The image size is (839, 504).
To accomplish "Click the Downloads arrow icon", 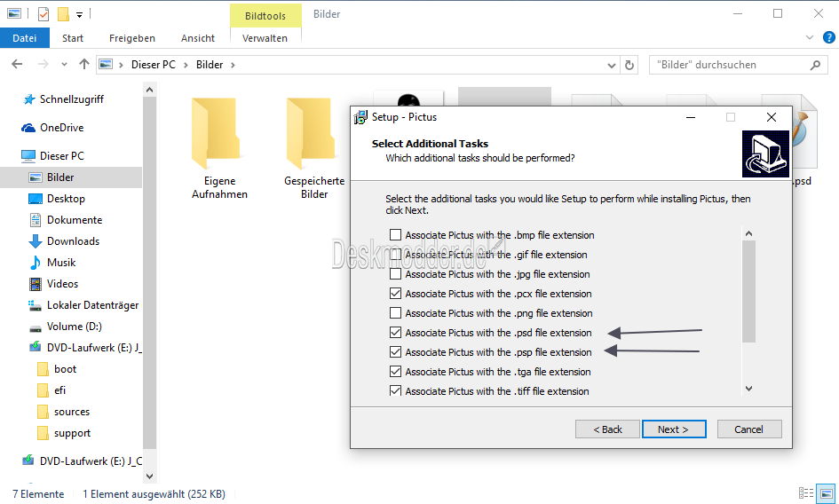I will [x=36, y=241].
